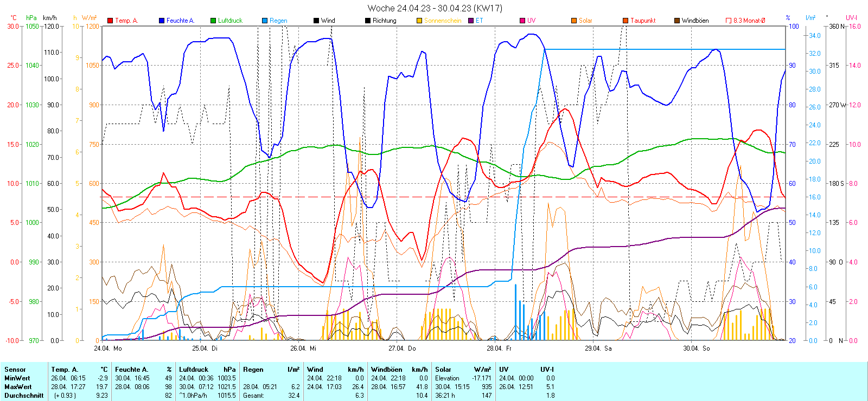
Task: Click the magenta UV legend swatch
Action: 522,21
